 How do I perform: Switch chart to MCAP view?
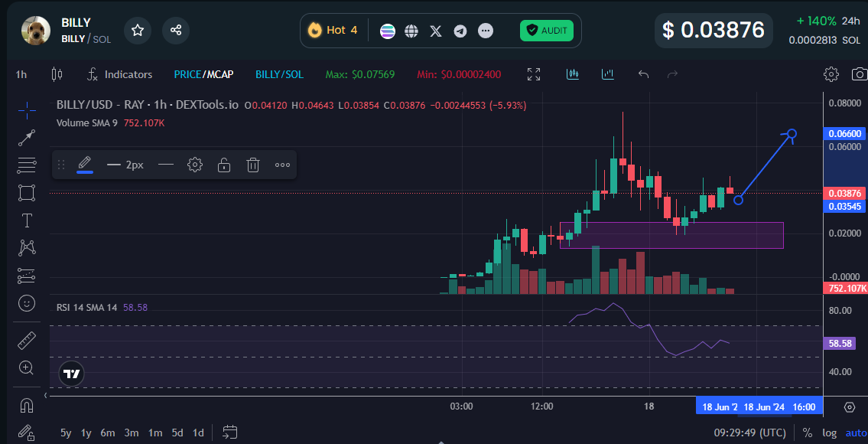pos(219,74)
